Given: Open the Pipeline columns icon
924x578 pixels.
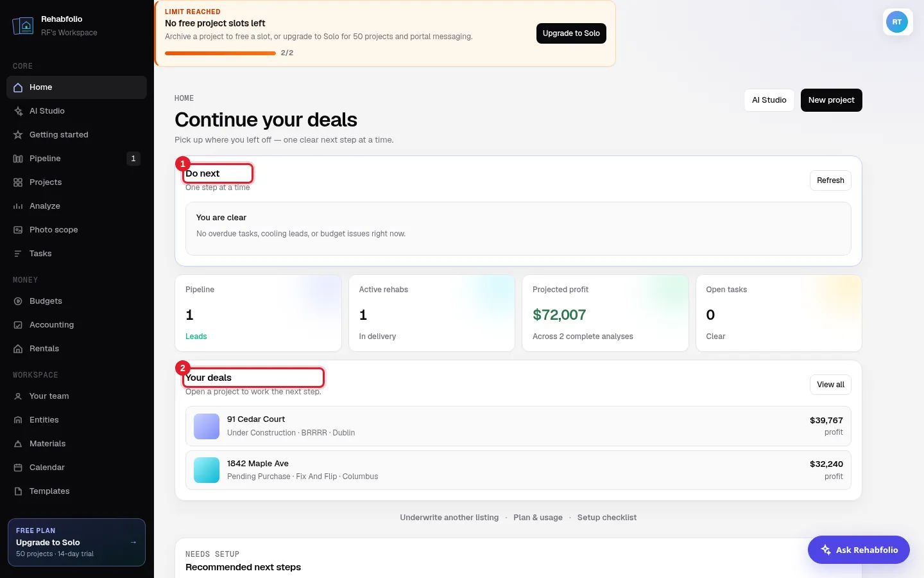Looking at the screenshot, I should coord(18,159).
